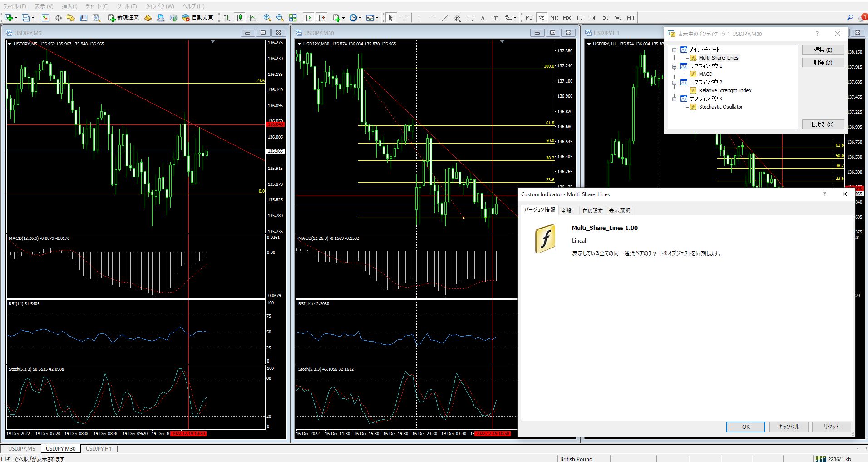
Task: Open the search magnifier in the toolbar
Action: 850,18
